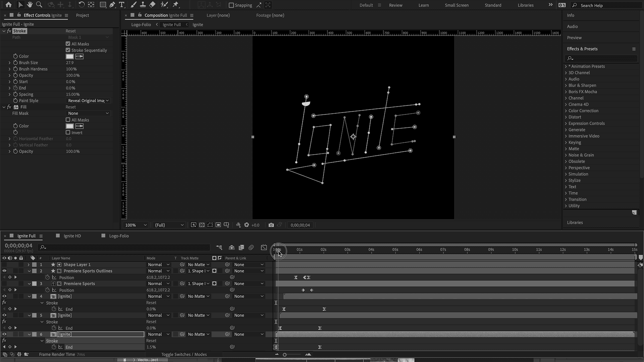Screen dimensions: 644x362
Task: Open the Libraries workspace tab
Action: (525, 5)
